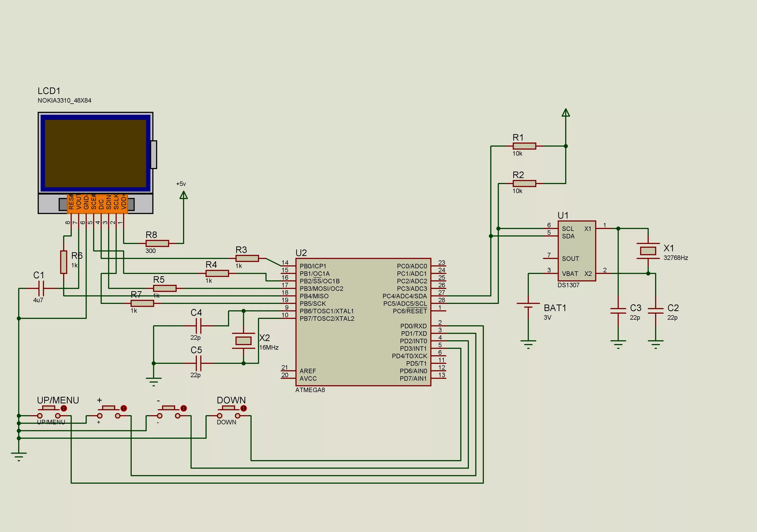Select vertical resistor R6 symbol
The height and width of the screenshot is (532, 757).
[64, 262]
